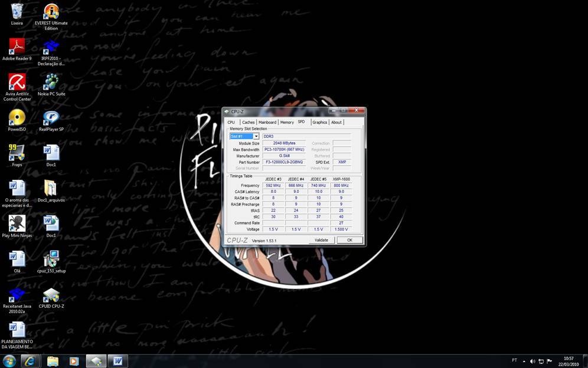Image resolution: width=588 pixels, height=368 pixels.
Task: Select the Nokia PC Suite shortcut
Action: click(x=51, y=85)
